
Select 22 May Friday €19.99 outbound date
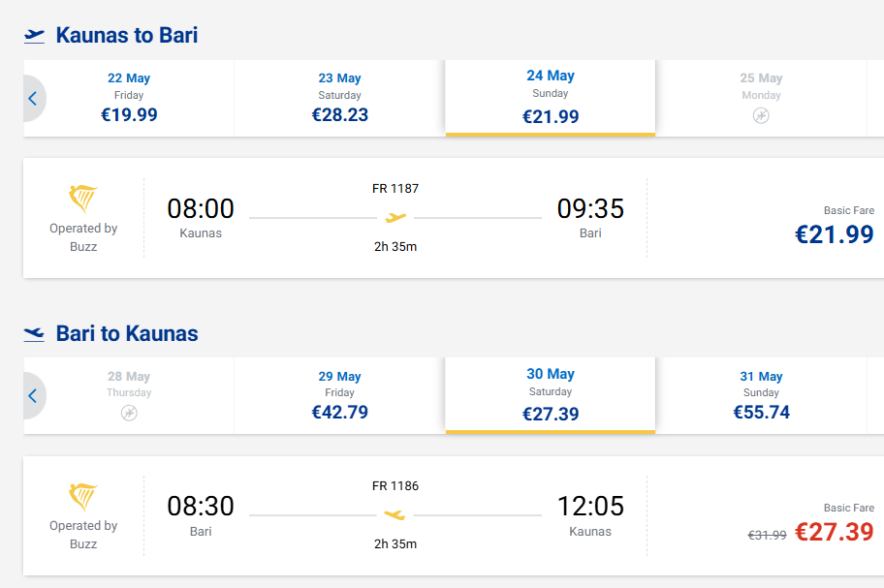[129, 98]
